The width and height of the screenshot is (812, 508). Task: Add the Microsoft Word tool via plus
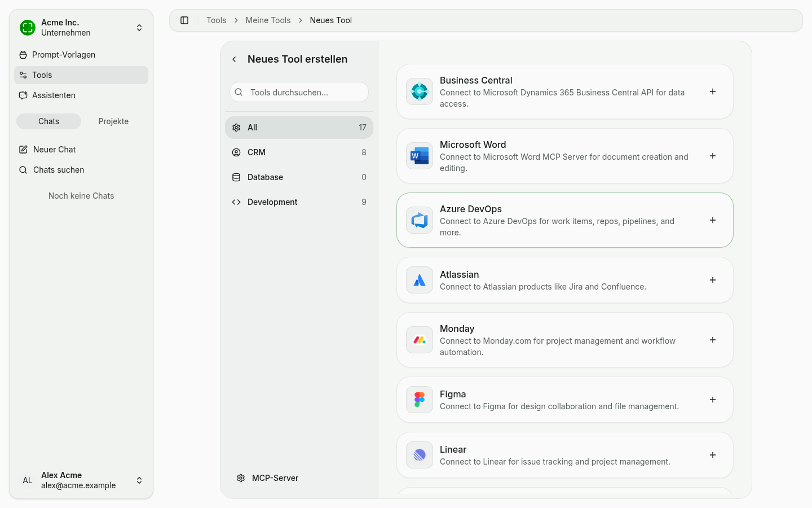(713, 156)
